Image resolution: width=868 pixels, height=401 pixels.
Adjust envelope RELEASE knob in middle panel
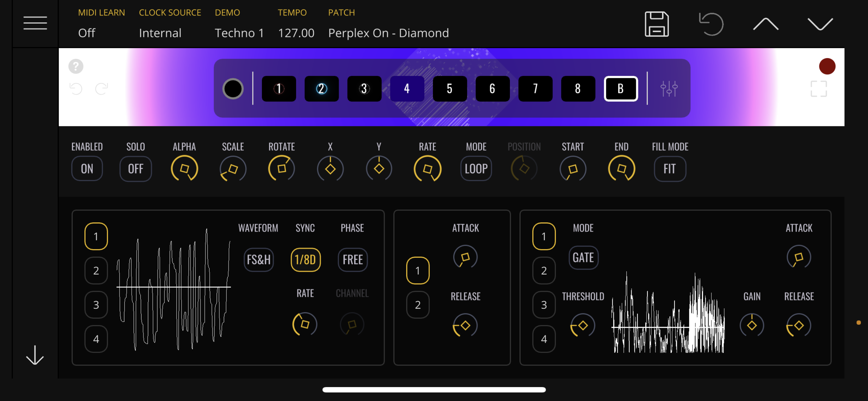point(465,325)
